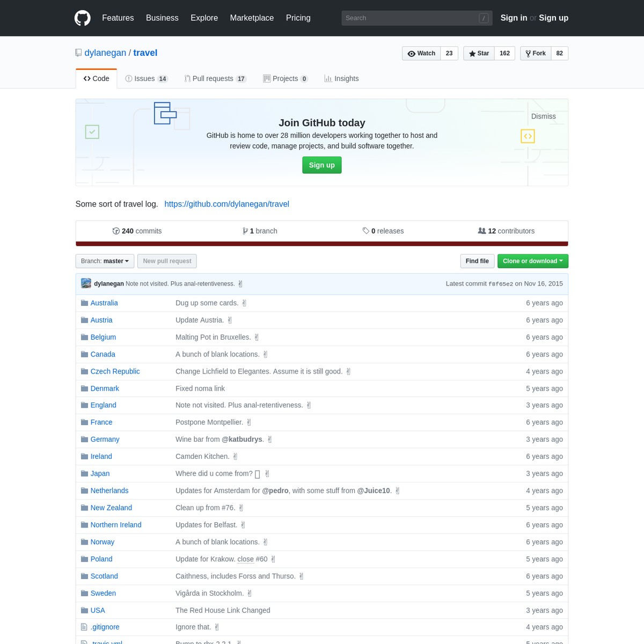
Task: Open the travel repository link
Action: click(x=145, y=53)
